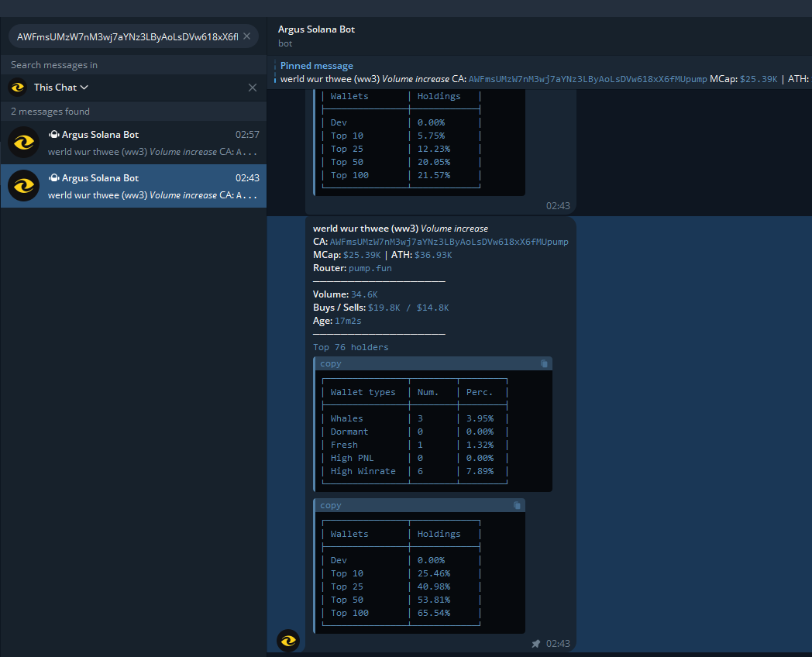
Task: Click the Age 17m2s value
Action: (347, 321)
